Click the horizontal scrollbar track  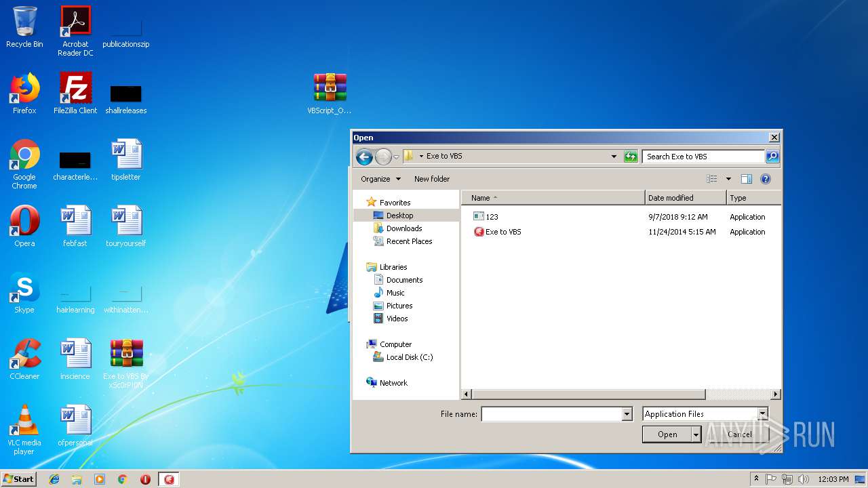coord(738,394)
